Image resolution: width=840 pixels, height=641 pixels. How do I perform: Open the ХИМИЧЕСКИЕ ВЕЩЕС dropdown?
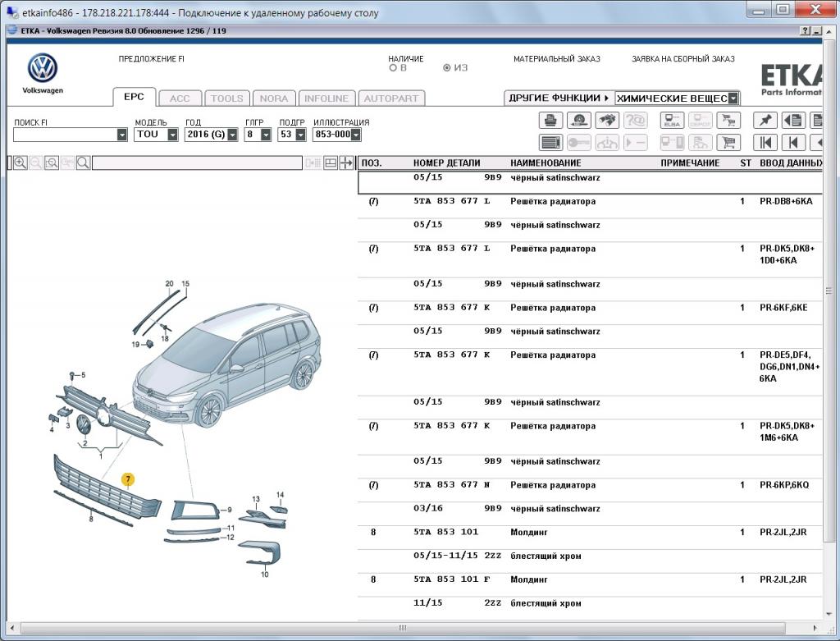[x=733, y=98]
